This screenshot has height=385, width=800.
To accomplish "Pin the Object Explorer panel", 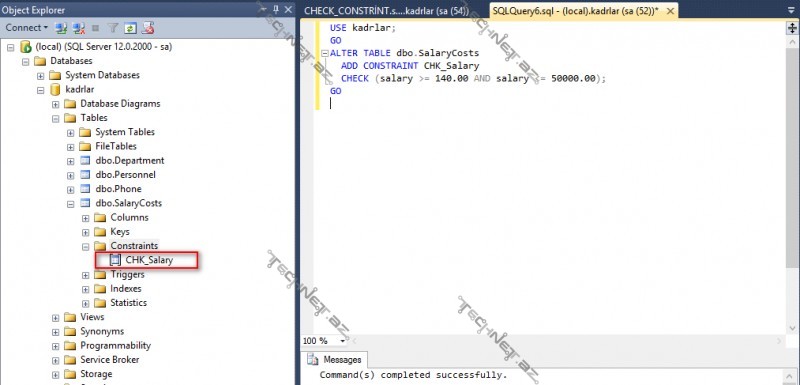I will tap(276, 9).
